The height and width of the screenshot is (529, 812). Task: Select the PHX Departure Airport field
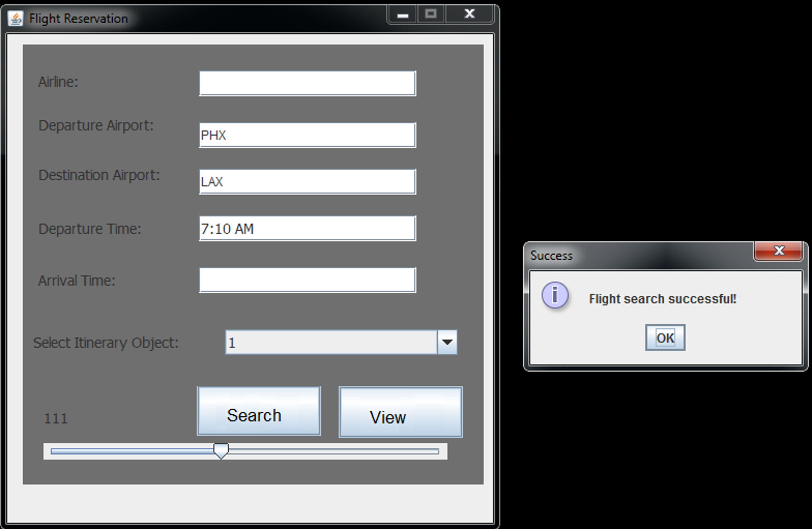tap(307, 134)
